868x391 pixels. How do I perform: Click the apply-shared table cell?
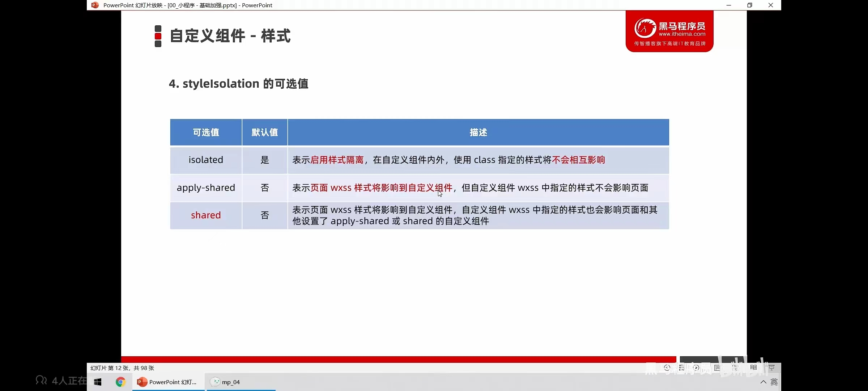tap(206, 188)
